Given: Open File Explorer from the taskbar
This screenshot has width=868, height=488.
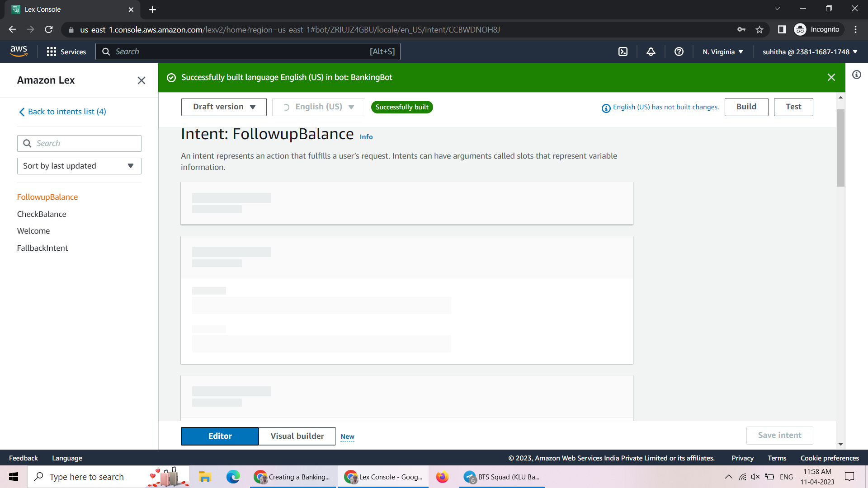Looking at the screenshot, I should tap(204, 477).
